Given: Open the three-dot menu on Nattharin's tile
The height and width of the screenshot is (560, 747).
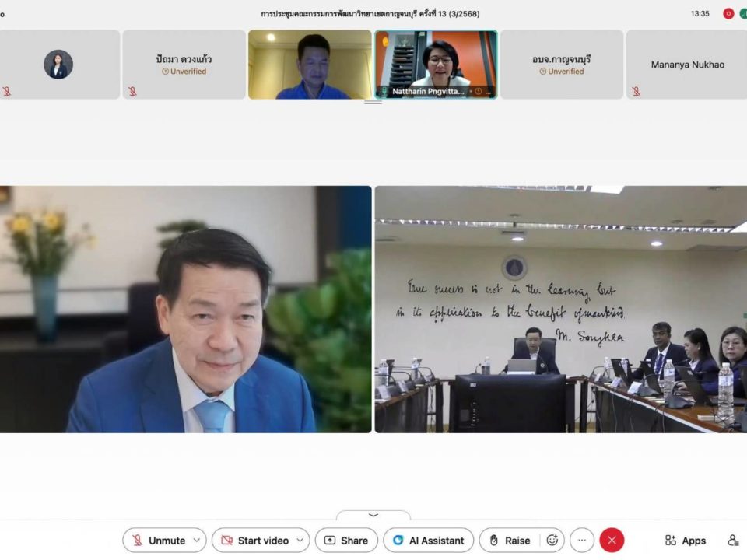Looking at the screenshot, I should point(489,92).
